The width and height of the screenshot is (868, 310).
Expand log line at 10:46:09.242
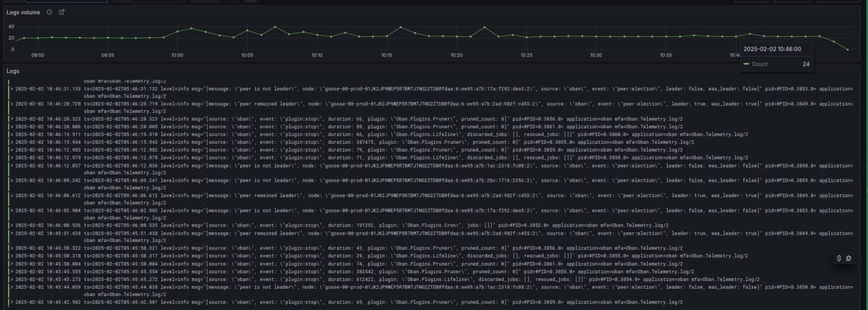[11, 180]
